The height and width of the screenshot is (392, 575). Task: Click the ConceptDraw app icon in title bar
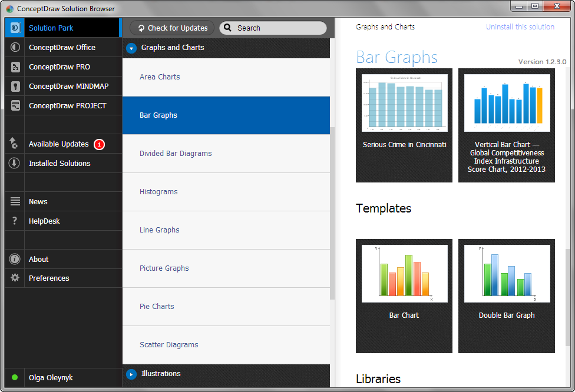coord(10,9)
